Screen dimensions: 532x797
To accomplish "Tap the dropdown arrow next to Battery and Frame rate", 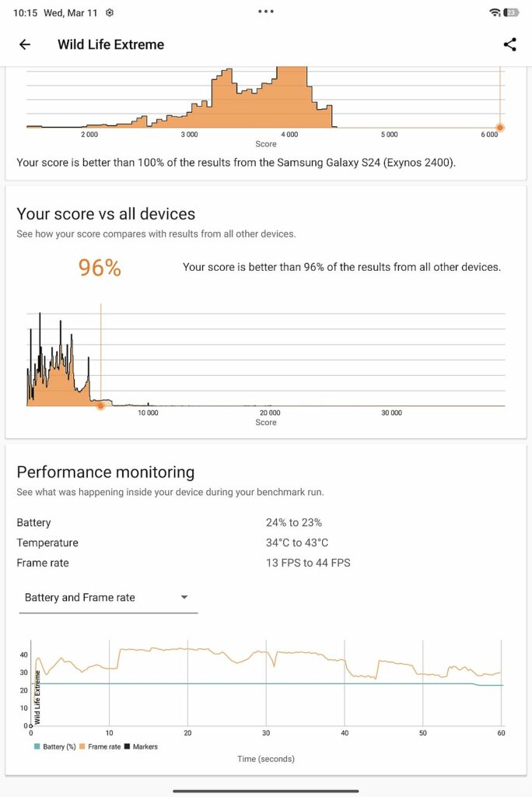I will 184,598.
